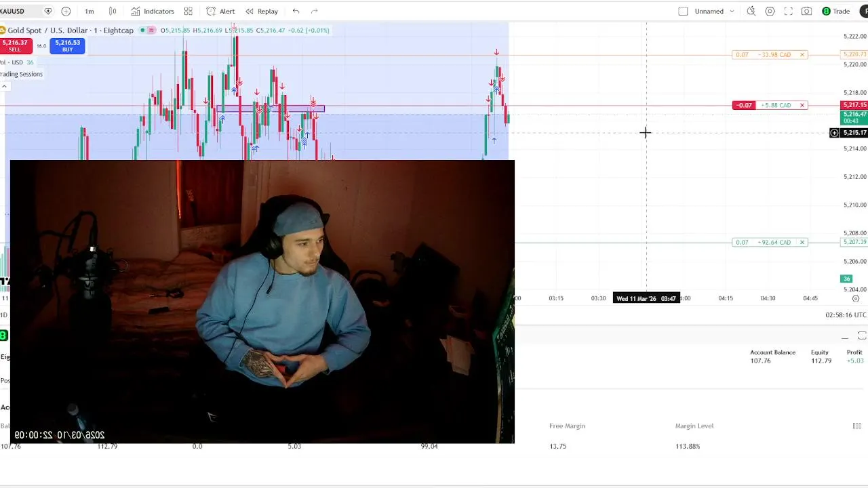Open chart settings hexagon icon
Screen dimensions: 868x488
(770, 11)
